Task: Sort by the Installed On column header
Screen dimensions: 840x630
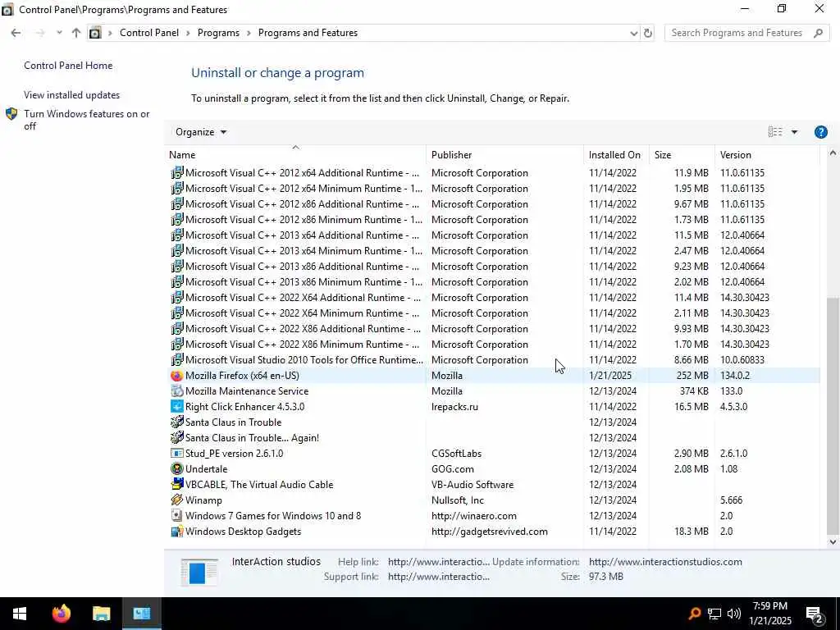Action: [616, 154]
